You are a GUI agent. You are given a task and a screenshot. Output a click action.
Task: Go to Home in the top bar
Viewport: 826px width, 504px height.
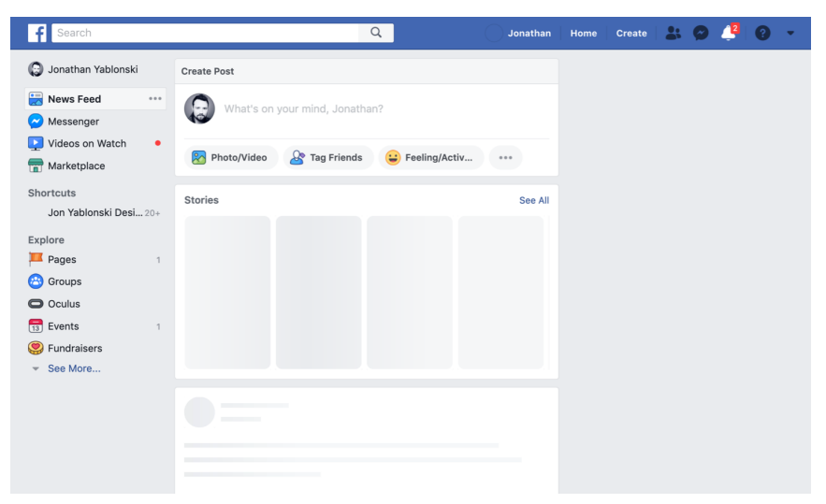click(x=583, y=33)
